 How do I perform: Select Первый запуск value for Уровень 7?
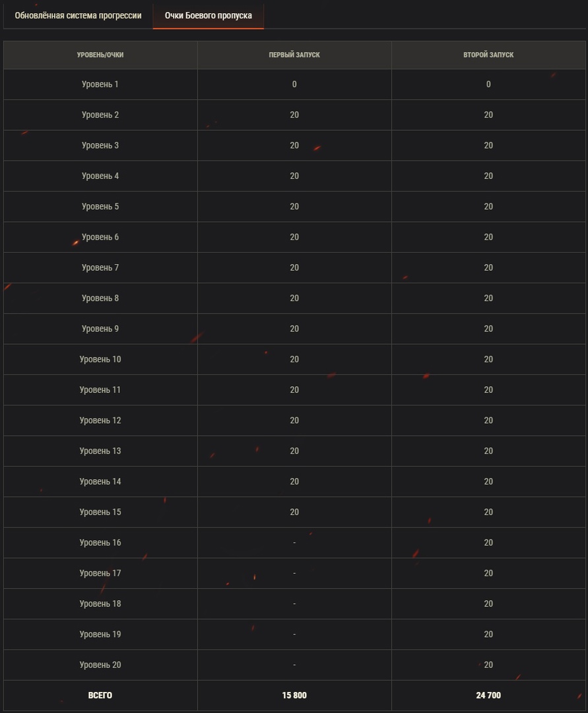click(294, 267)
